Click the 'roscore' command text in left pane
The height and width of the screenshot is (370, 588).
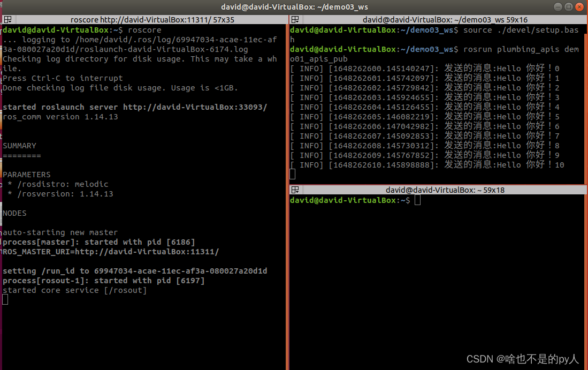pos(144,30)
